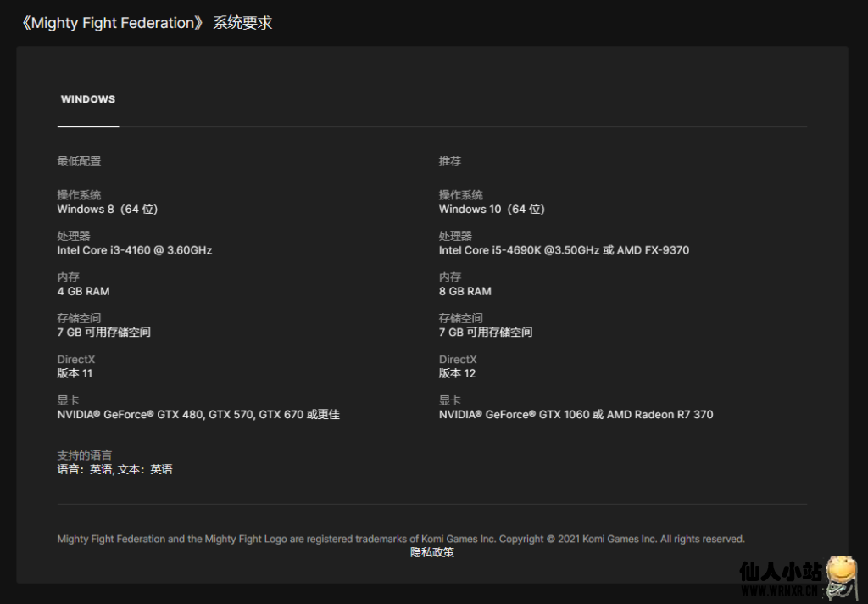The height and width of the screenshot is (604, 868).
Task: Click the 8 GB RAM memory value
Action: click(x=465, y=291)
